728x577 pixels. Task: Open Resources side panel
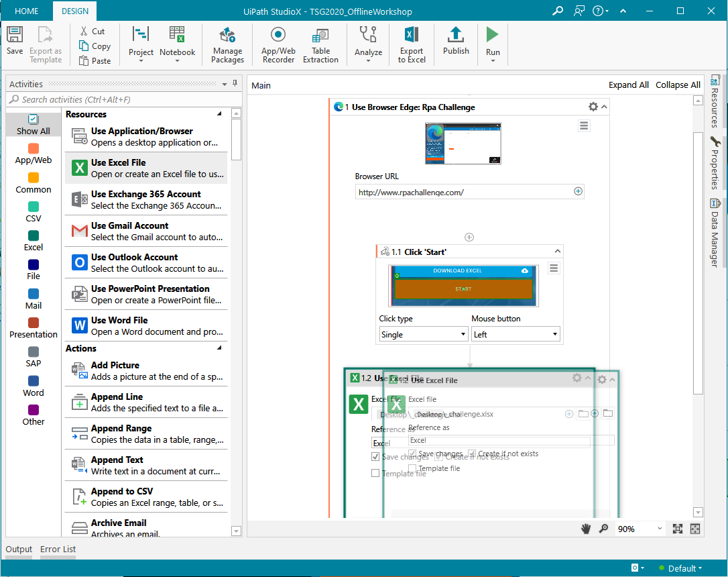coord(715,101)
